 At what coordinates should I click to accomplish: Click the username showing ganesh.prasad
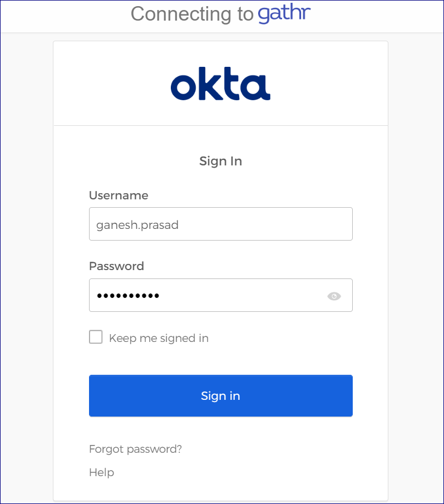(x=220, y=224)
